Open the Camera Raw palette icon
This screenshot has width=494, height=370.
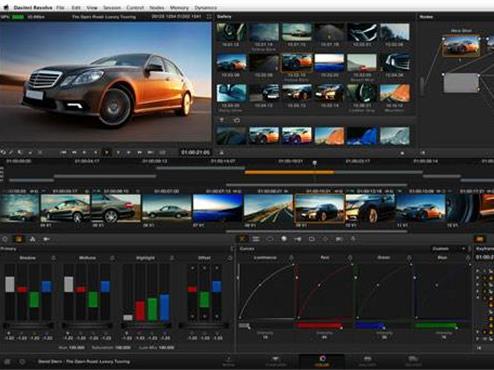tap(5, 239)
